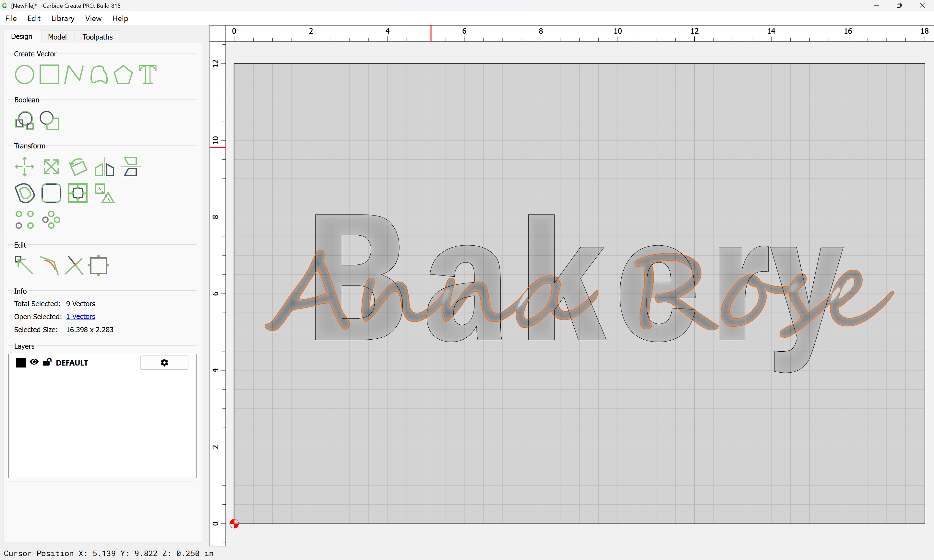This screenshot has width=934, height=560.
Task: Click the Boolean Union icon
Action: click(25, 120)
